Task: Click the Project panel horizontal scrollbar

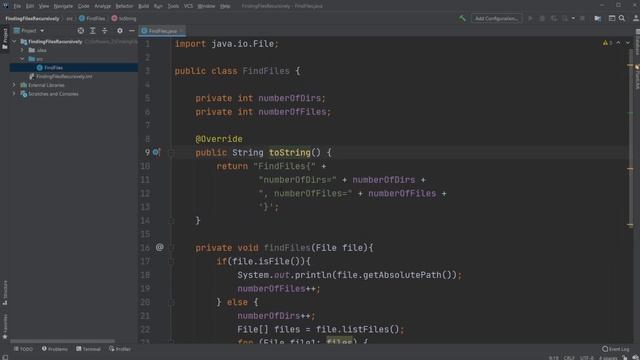Action: [62, 341]
